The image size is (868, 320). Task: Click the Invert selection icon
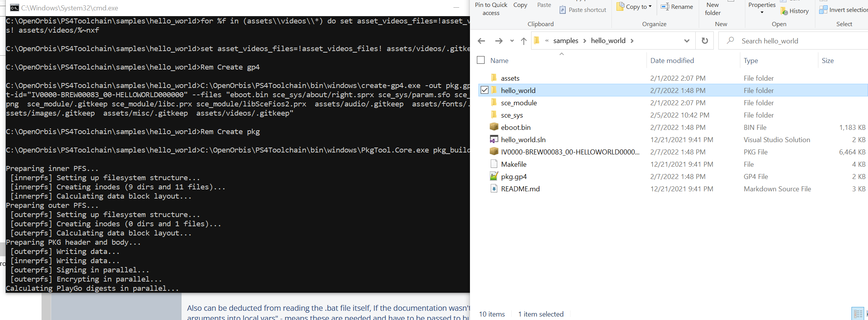pos(823,10)
